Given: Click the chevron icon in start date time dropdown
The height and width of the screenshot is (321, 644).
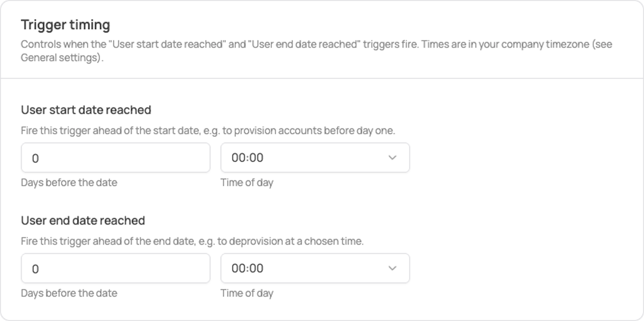Looking at the screenshot, I should coord(392,158).
